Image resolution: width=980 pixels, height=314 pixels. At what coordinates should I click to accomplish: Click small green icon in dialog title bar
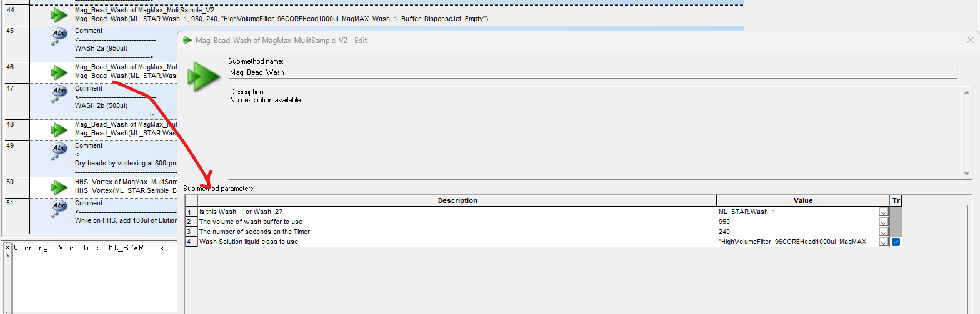tap(187, 40)
